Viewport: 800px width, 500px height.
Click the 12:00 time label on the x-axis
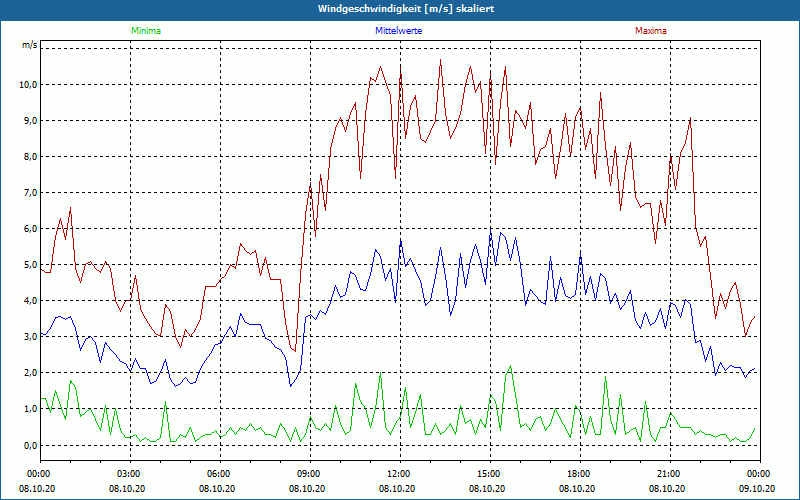click(x=401, y=474)
